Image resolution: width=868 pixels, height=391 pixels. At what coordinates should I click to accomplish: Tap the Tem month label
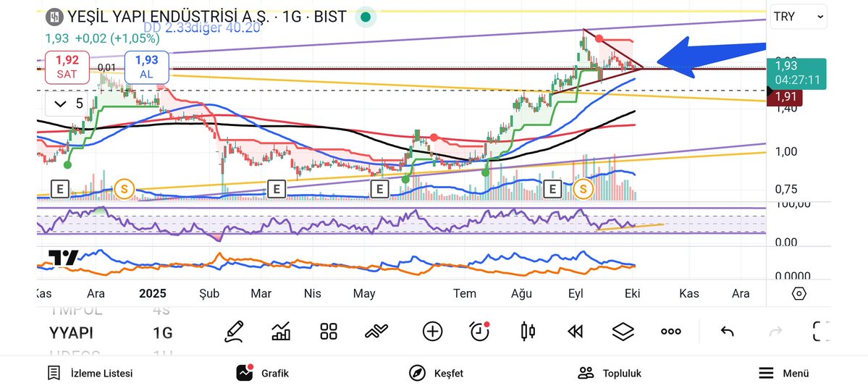click(x=465, y=293)
